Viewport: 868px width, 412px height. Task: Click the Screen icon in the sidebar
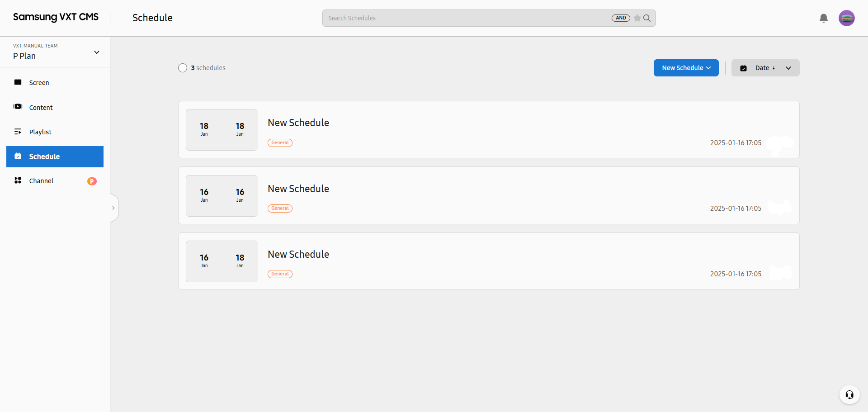point(18,82)
